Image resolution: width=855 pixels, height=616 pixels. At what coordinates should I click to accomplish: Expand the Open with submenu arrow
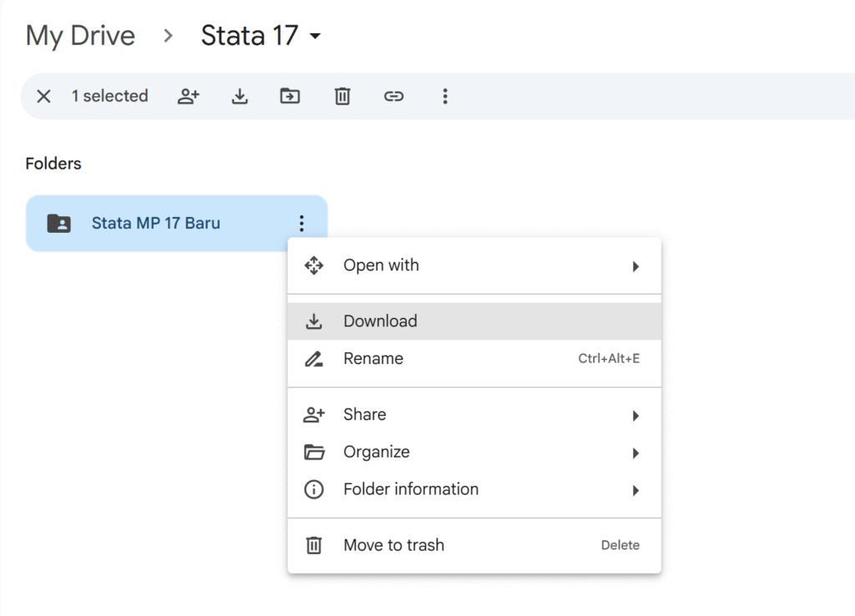[x=635, y=266]
